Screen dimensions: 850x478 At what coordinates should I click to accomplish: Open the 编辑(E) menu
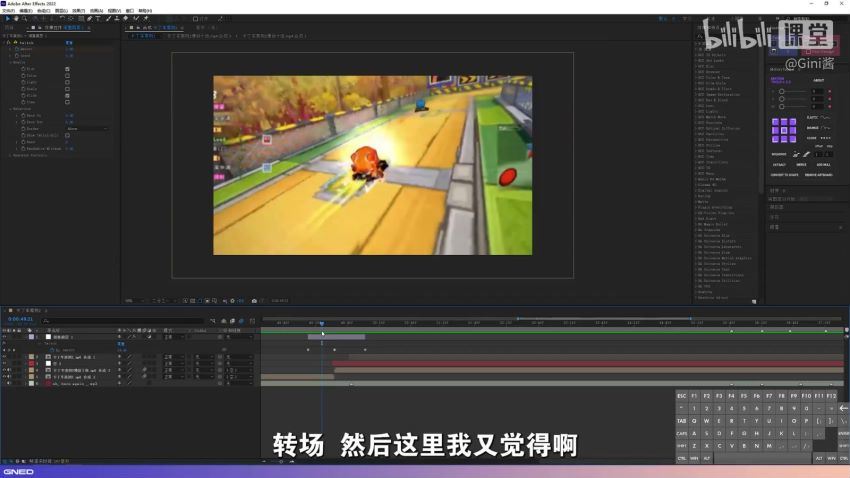26,10
